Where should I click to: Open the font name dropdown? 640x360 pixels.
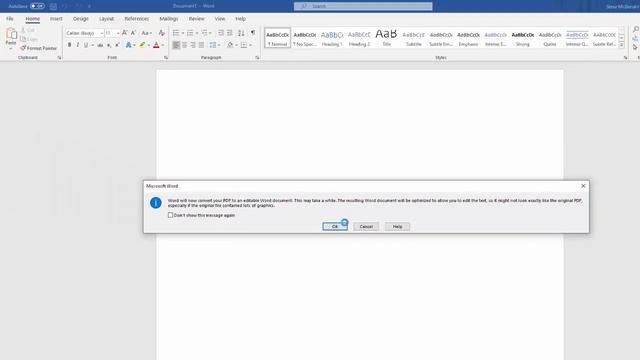click(102, 33)
